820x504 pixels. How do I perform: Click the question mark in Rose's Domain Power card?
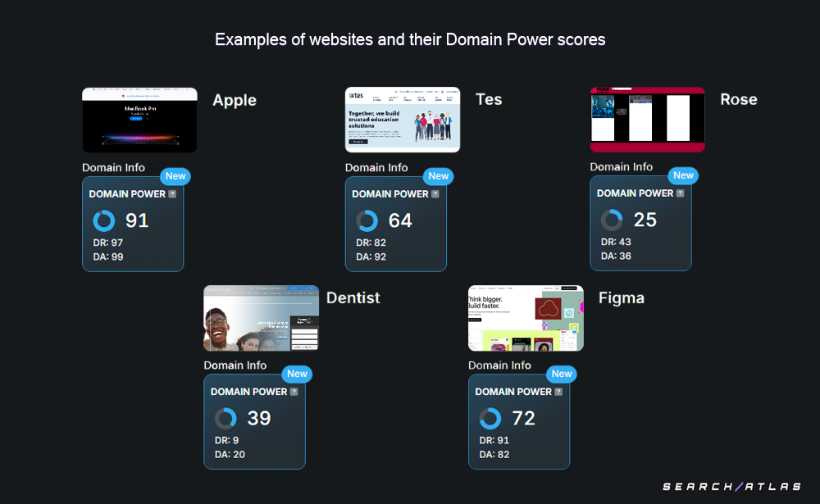680,193
